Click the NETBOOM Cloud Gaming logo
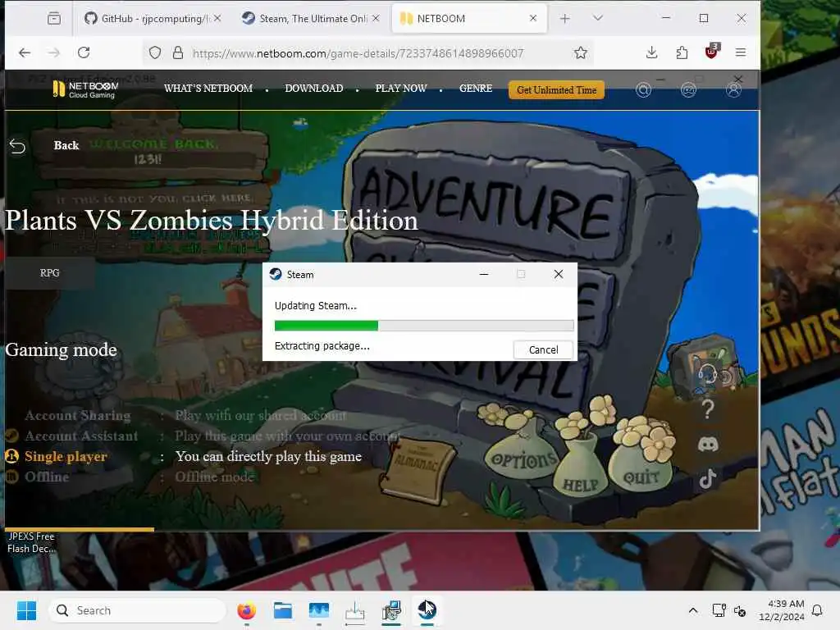The height and width of the screenshot is (630, 840). pos(85,89)
